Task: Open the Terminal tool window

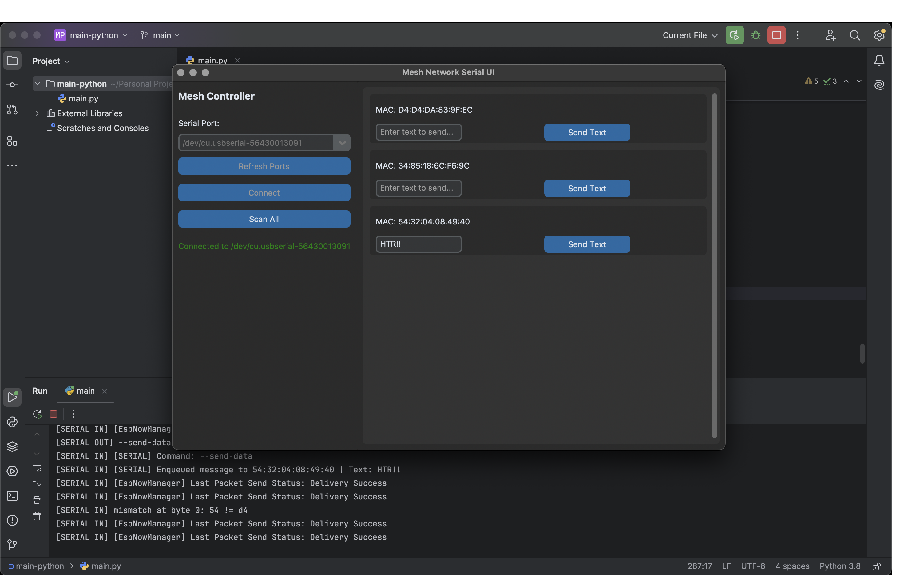Action: [12, 496]
